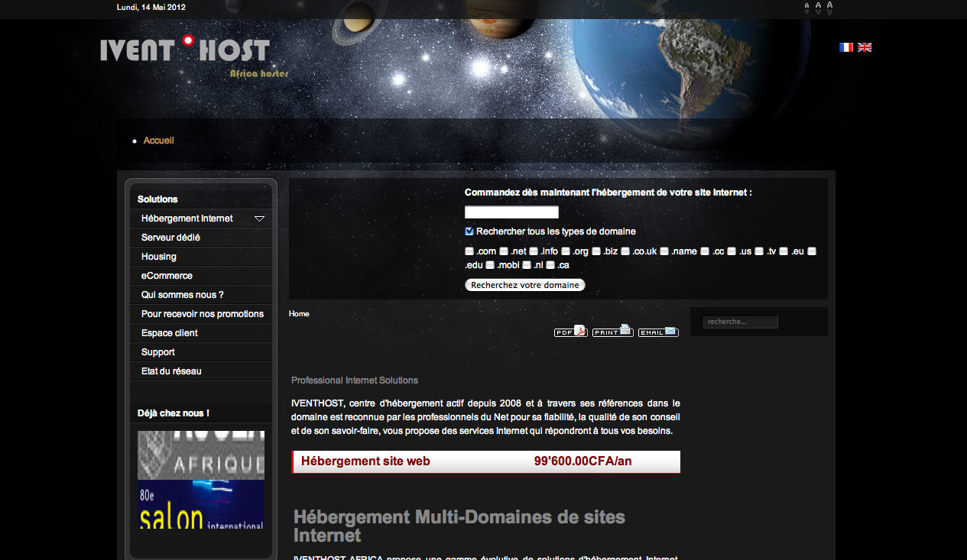Check the .com domain checkbox

click(x=469, y=251)
